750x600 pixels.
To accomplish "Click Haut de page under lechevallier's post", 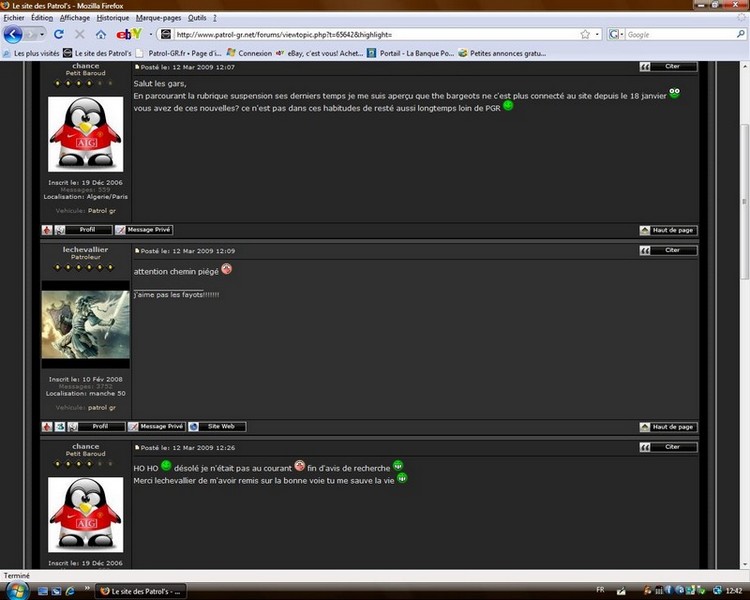I will tap(668, 427).
